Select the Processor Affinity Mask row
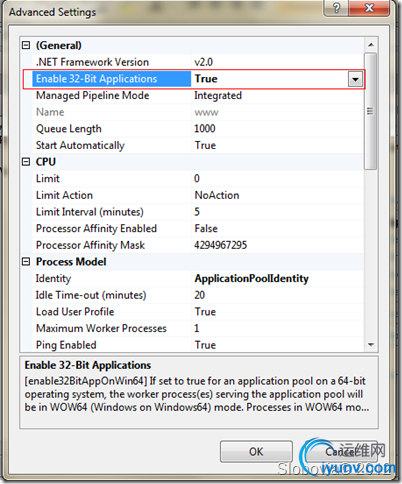 197,245
